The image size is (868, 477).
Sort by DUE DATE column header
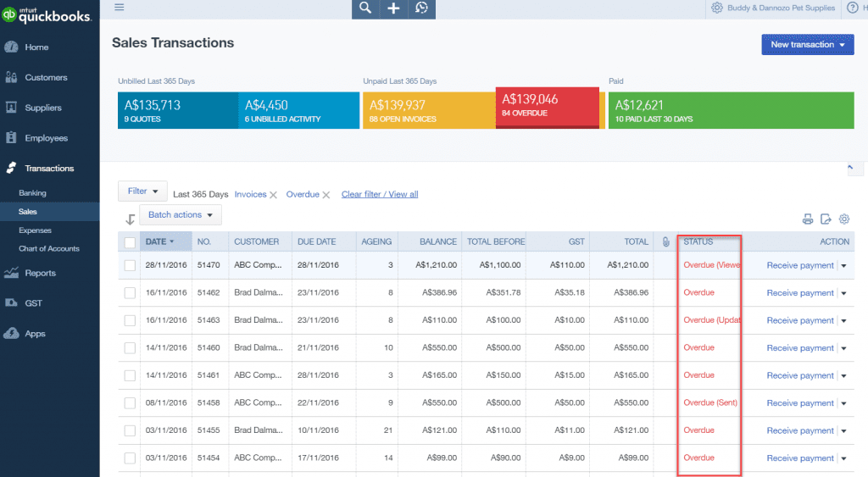click(317, 241)
